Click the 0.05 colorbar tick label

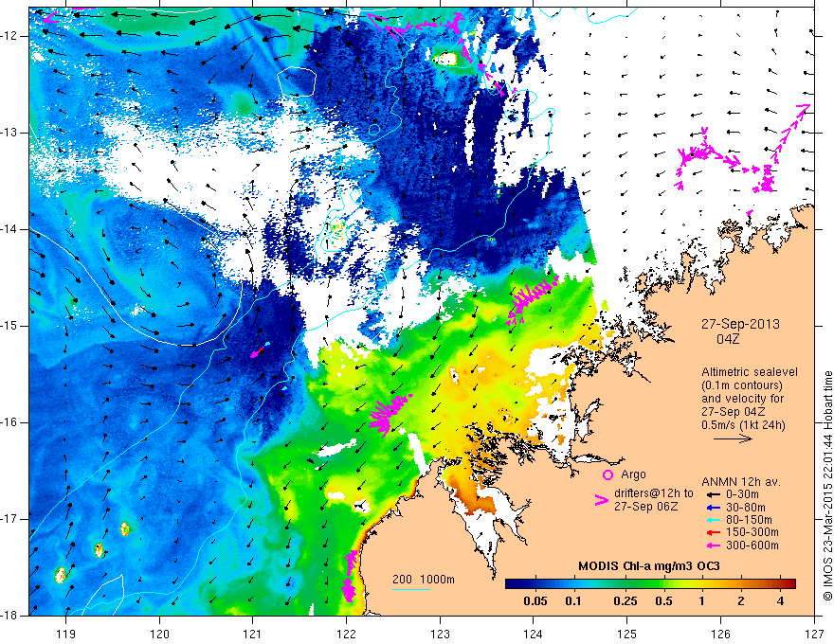pos(535,601)
